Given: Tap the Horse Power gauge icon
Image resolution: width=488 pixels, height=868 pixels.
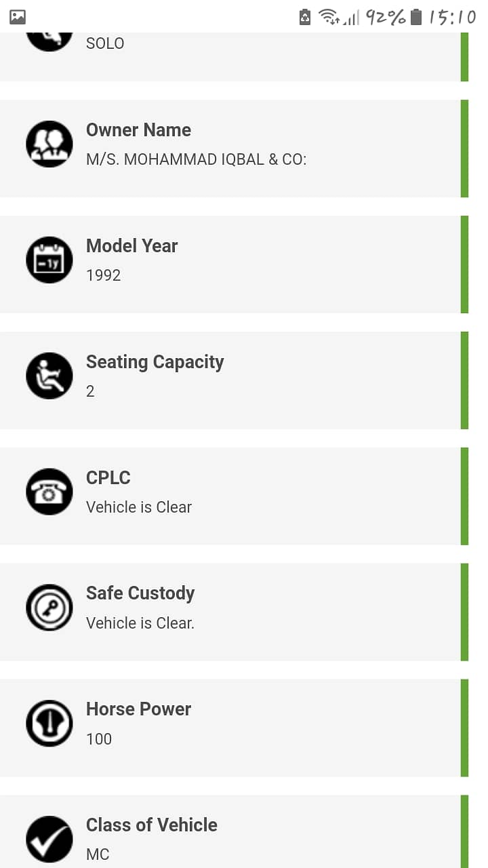Looking at the screenshot, I should point(49,724).
